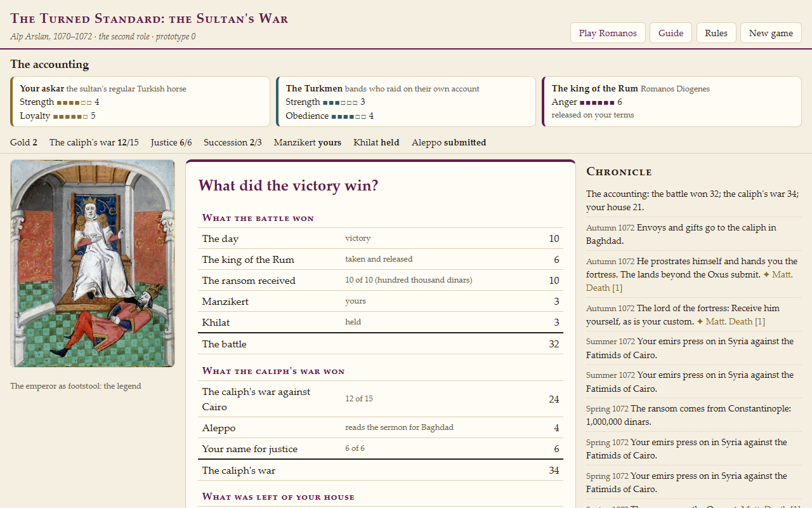Select the 'The accounting' heading
The height and width of the screenshot is (508, 812).
tap(49, 64)
